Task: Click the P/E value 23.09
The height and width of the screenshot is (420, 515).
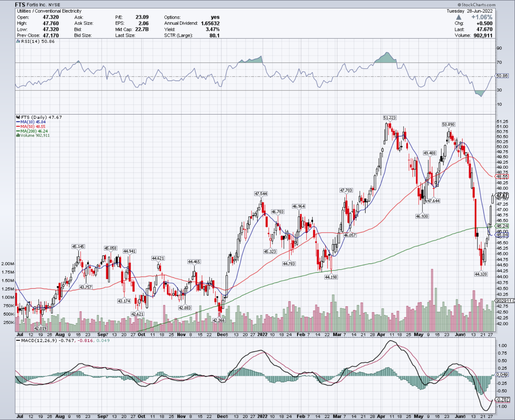Action: (x=142, y=17)
